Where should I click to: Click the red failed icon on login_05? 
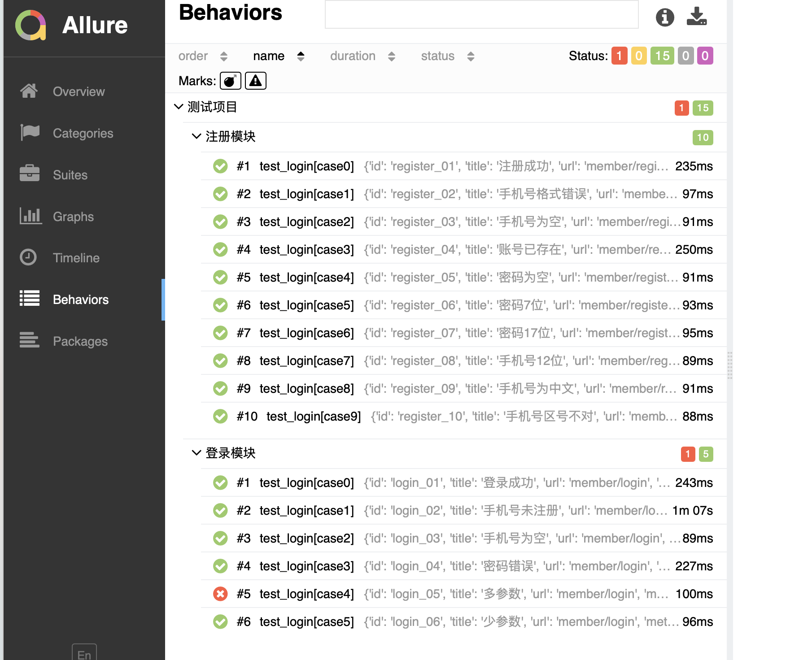click(x=220, y=594)
